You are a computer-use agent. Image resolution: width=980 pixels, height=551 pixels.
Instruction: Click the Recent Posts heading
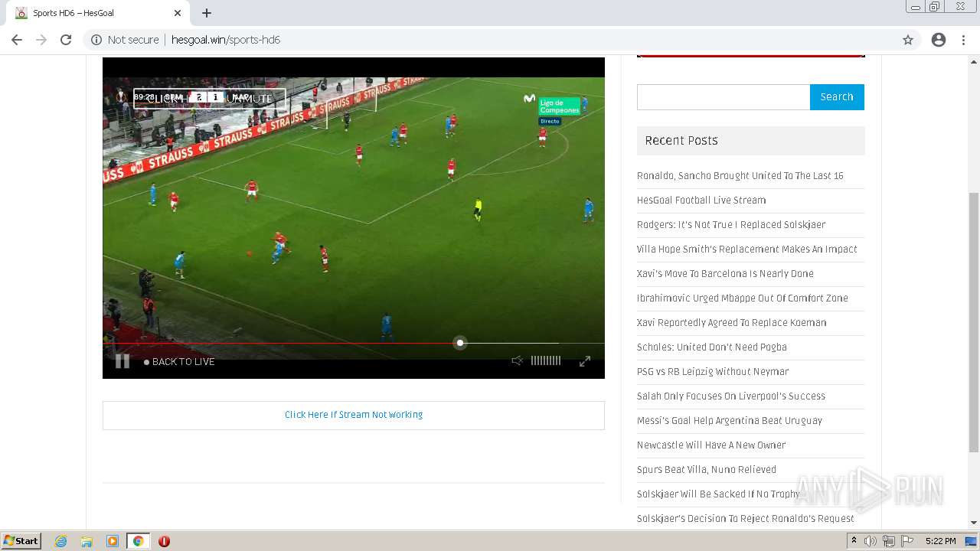coord(681,141)
